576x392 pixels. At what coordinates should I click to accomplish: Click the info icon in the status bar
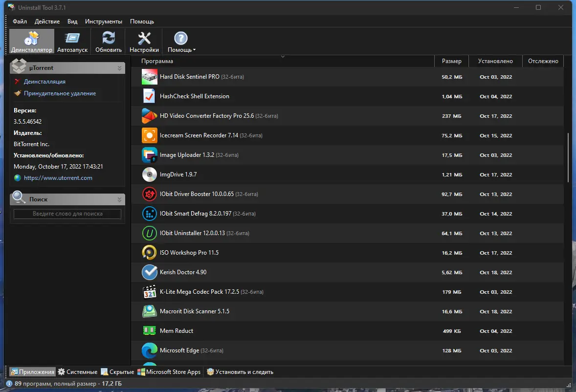pyautogui.click(x=10, y=384)
